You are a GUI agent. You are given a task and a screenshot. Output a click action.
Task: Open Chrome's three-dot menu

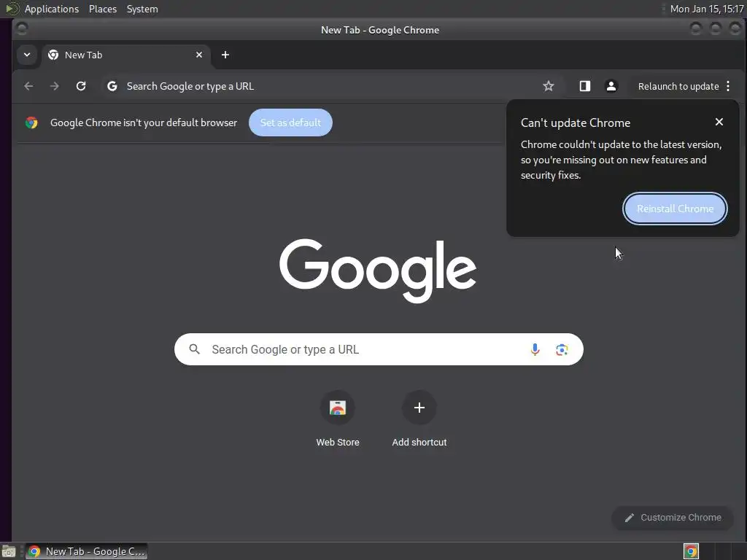tap(728, 86)
